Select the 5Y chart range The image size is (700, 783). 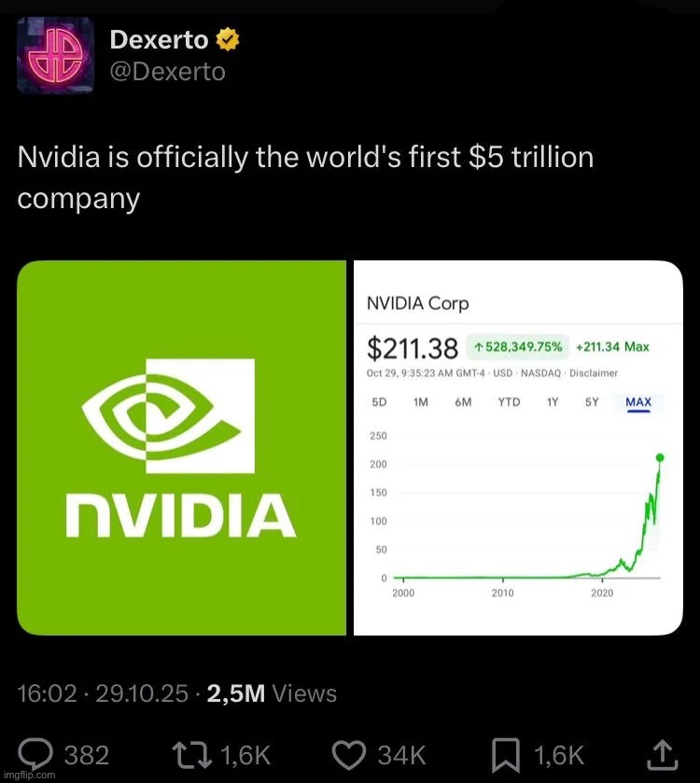pos(592,402)
